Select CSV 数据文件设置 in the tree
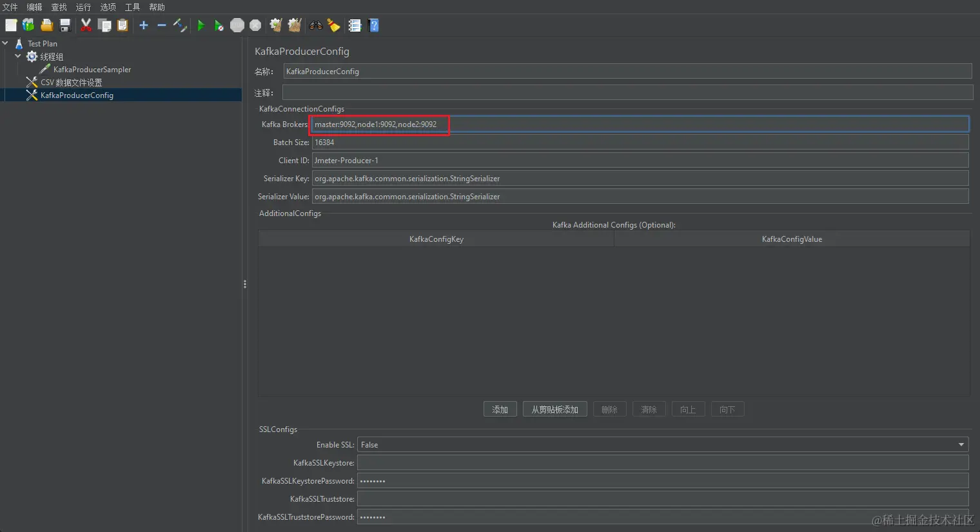 (71, 83)
